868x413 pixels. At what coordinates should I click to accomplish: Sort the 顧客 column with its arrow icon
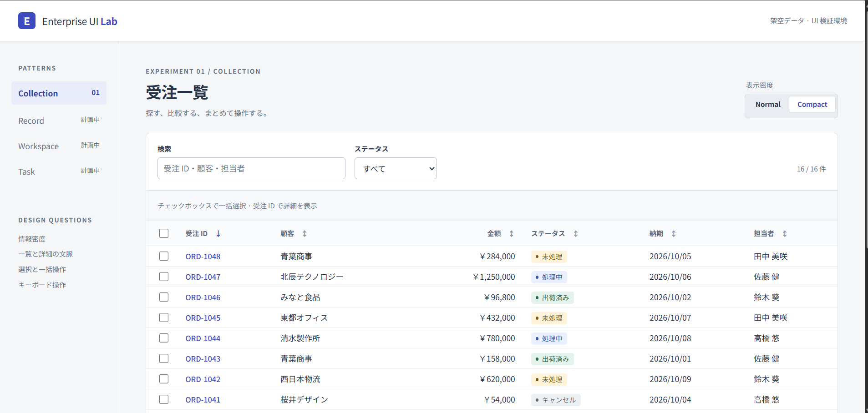click(x=305, y=234)
